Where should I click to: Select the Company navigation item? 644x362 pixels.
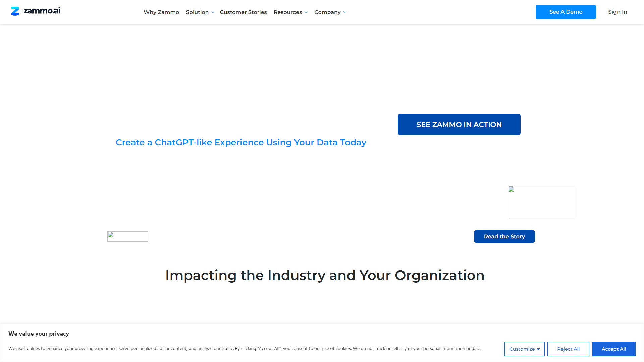click(327, 12)
